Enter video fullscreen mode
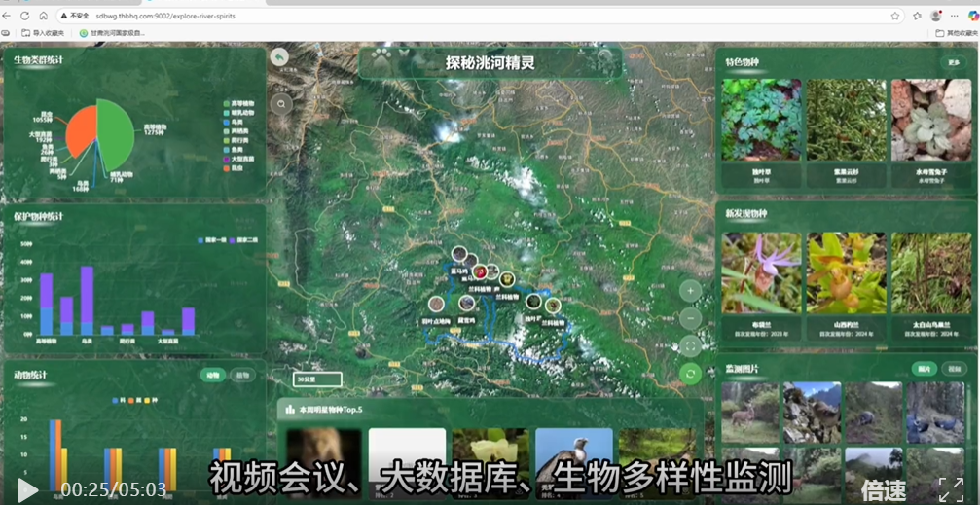Screen dimensions: 980x505 (x=951, y=489)
